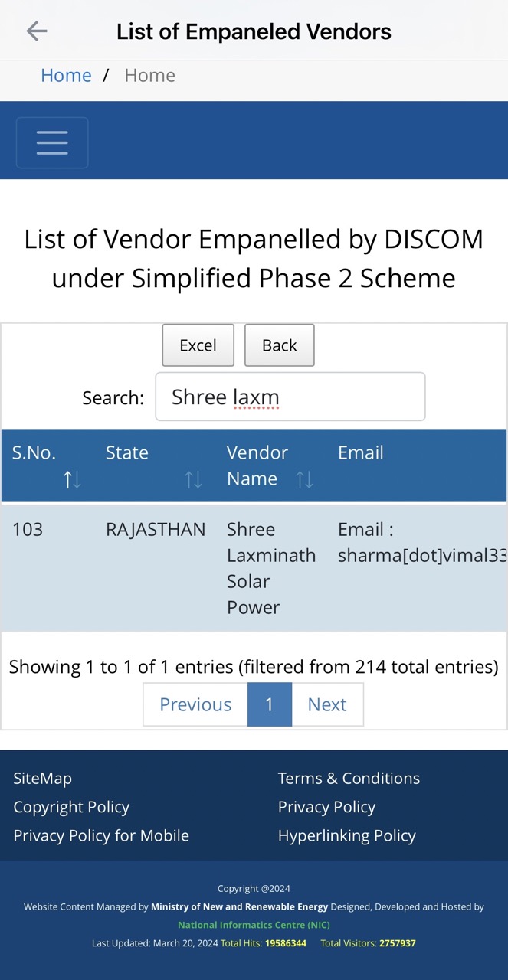Open the Privacy Policy footer link
Viewport: 508px width, 980px height.
pyautogui.click(x=326, y=807)
